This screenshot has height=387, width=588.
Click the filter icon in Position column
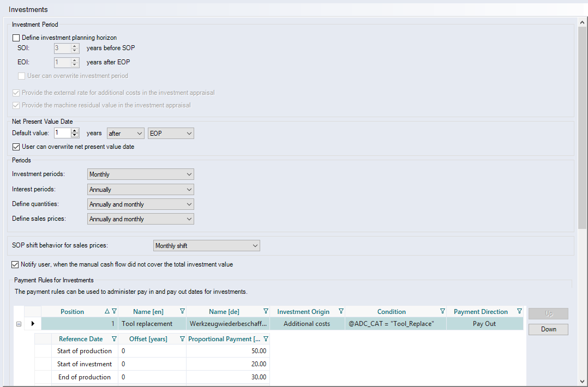pyautogui.click(x=114, y=312)
